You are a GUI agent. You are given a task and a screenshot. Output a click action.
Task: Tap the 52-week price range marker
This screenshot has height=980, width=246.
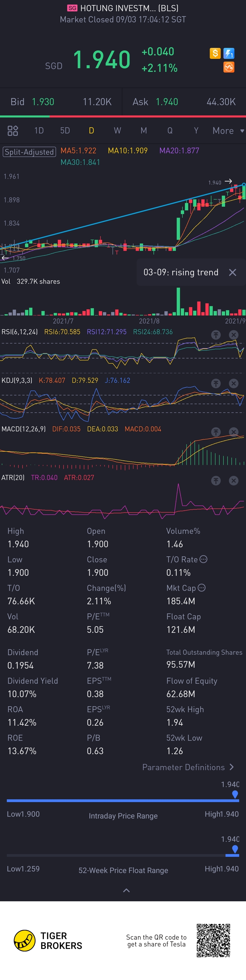(x=235, y=849)
